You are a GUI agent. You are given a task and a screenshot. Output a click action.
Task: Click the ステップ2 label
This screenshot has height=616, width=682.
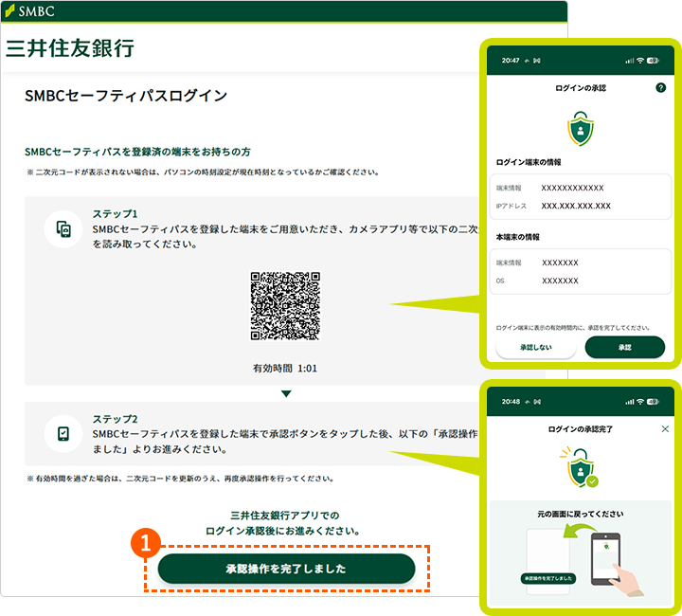coord(115,419)
